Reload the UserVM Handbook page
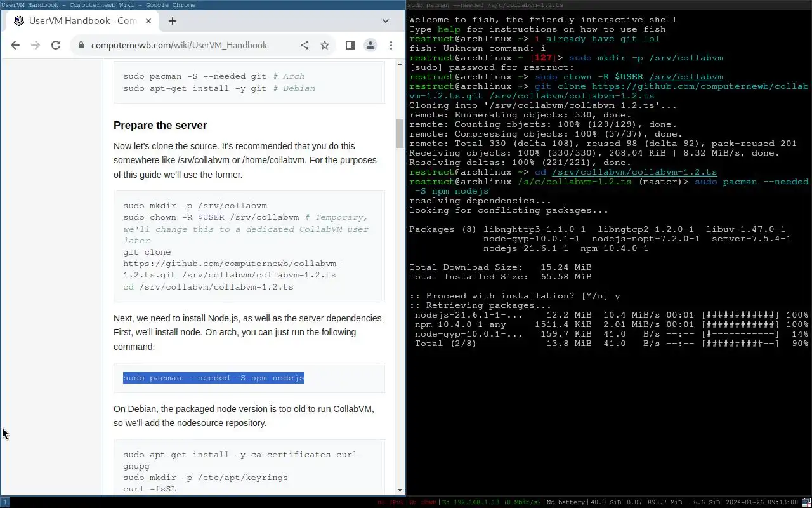The height and width of the screenshot is (508, 812). (56, 45)
